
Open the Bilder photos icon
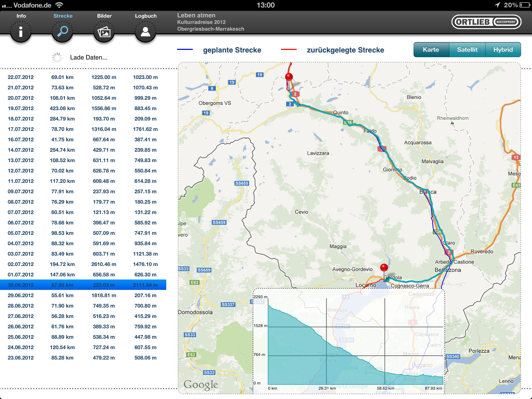104,32
